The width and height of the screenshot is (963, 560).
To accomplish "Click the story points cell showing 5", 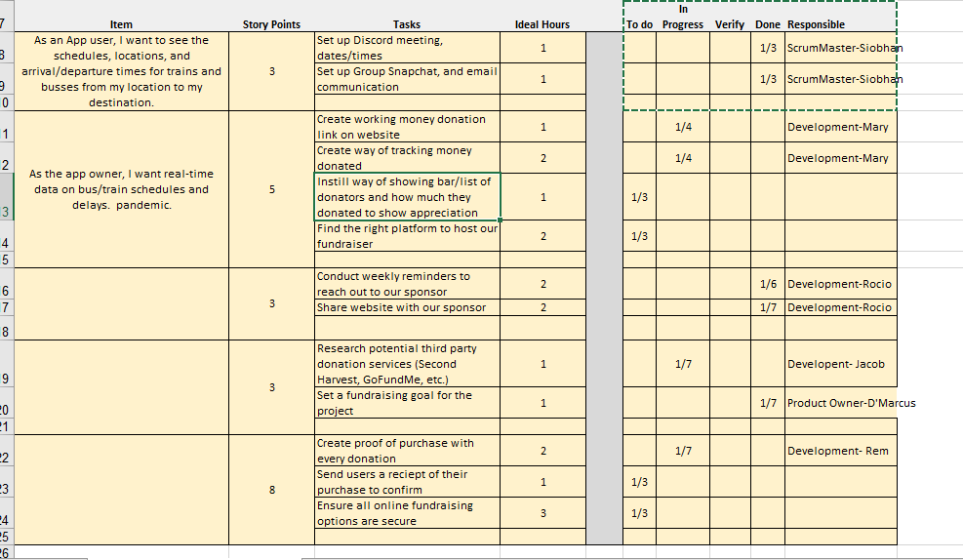I will pyautogui.click(x=271, y=189).
